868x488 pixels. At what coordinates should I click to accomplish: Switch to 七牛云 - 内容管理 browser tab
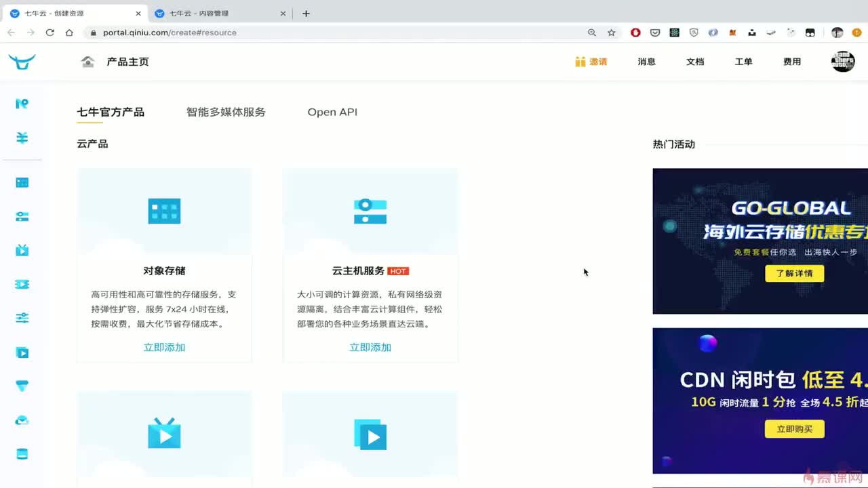[x=221, y=14]
